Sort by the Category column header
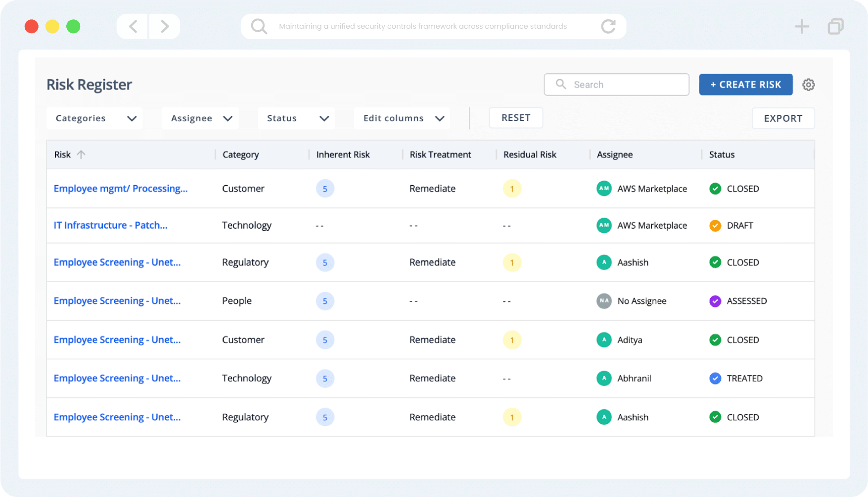 240,154
